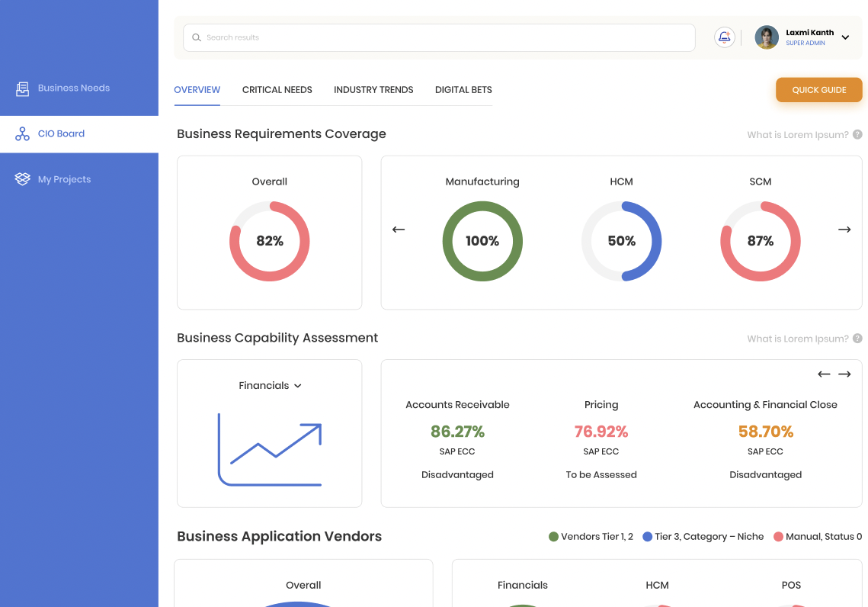Go to previous coverage chart with left arrow

(399, 230)
